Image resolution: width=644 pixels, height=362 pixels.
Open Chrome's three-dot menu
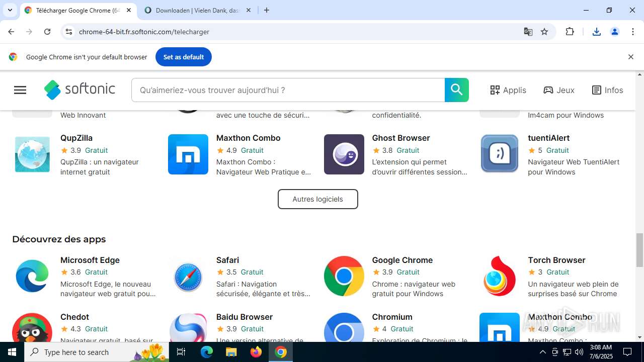tap(633, 32)
